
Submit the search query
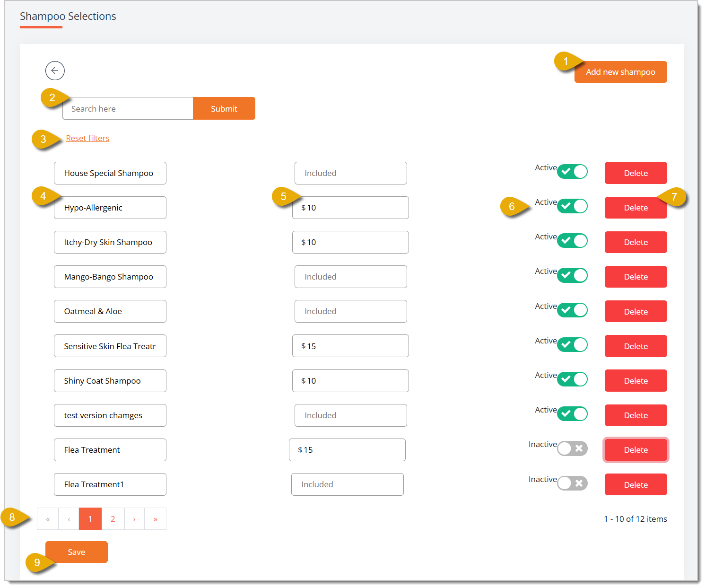[x=224, y=108]
